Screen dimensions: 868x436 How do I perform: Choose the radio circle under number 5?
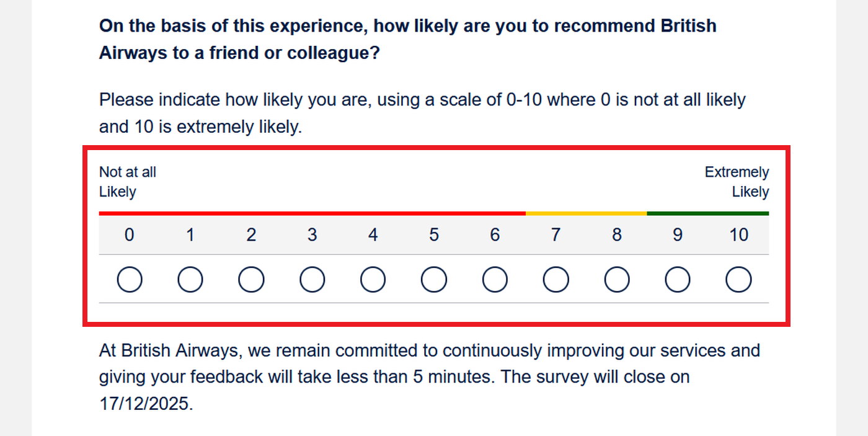434,280
